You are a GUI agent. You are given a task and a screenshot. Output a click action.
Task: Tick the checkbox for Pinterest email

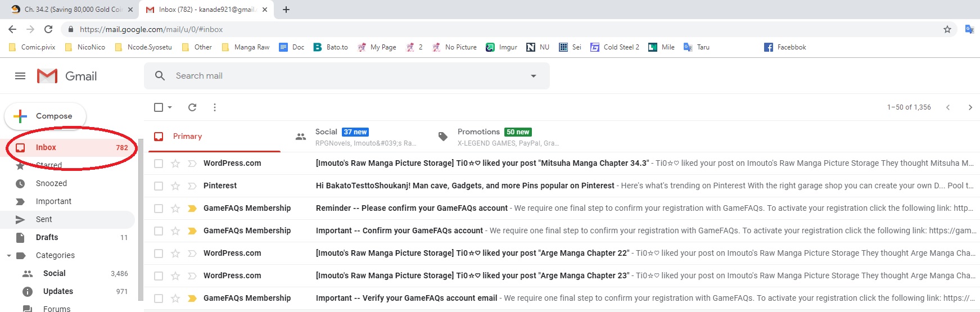click(159, 186)
